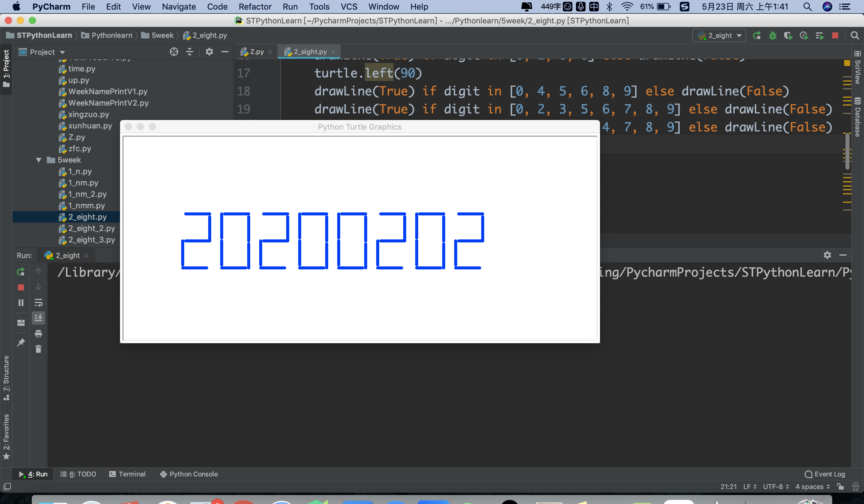Click the Debug bug icon in toolbar
864x504 pixels.
[x=772, y=36]
